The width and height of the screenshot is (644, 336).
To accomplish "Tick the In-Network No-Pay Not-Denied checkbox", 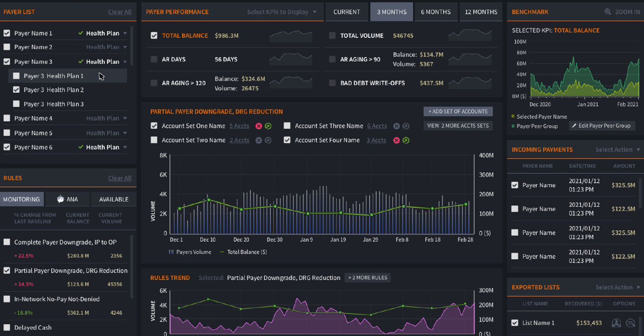I will tap(7, 299).
